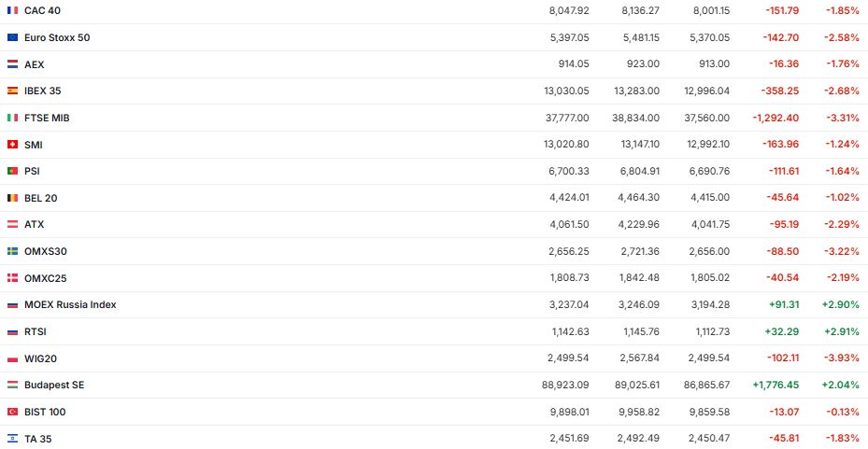Click the Spain flag icon beside IBEX 35
Image resolution: width=868 pixels, height=449 pixels.
(x=12, y=91)
